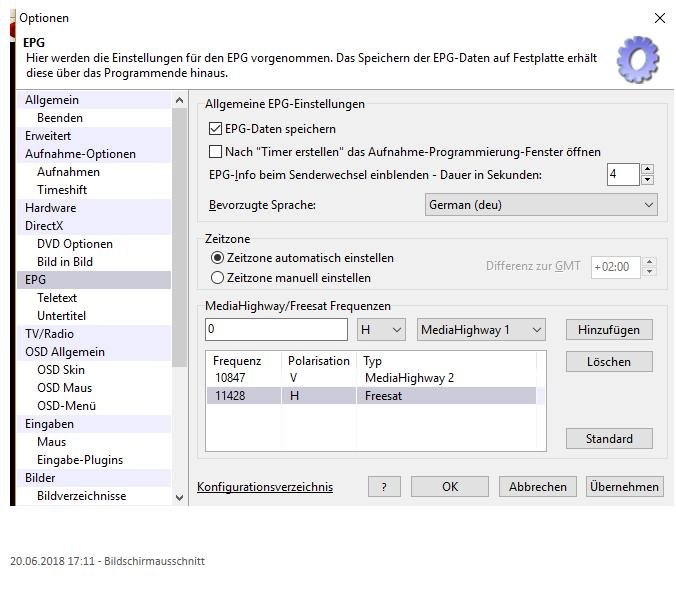The image size is (676, 595).
Task: Increase EPG-Info duration with up arrow
Action: pos(648,169)
